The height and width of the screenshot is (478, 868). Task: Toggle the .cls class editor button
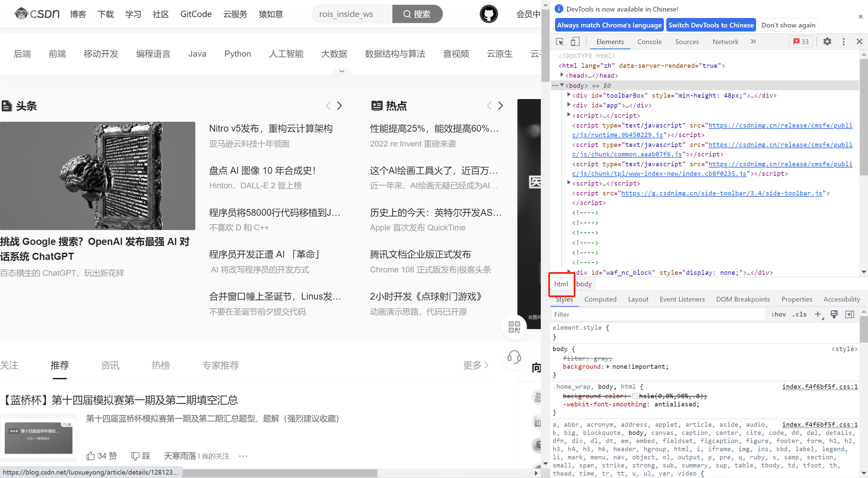(799, 314)
